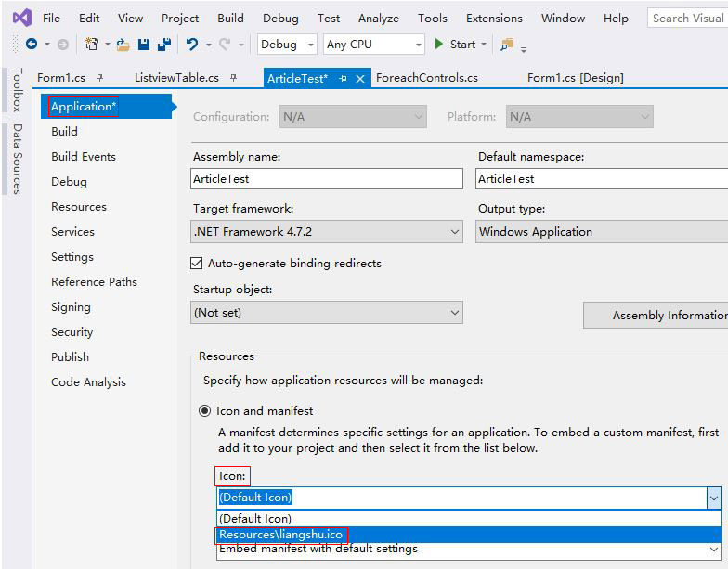Open the Edit menu
This screenshot has width=728, height=569.
(89, 19)
